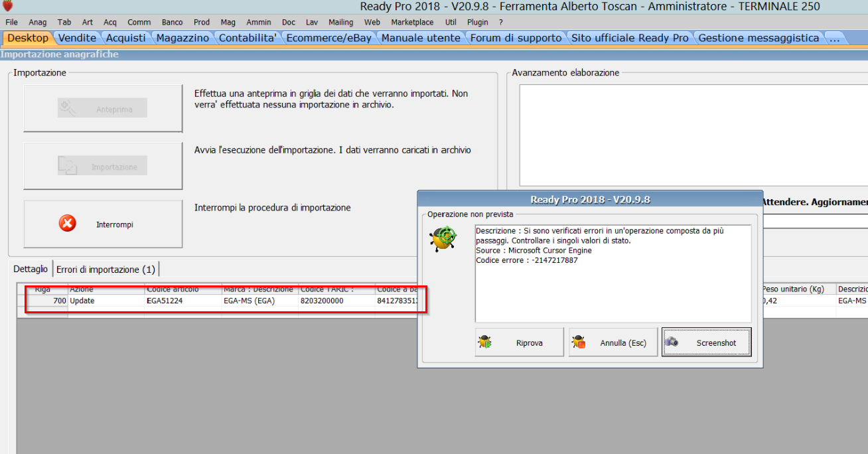The height and width of the screenshot is (454, 868).
Task: Click the red bug icon on Annulla
Action: coord(579,342)
